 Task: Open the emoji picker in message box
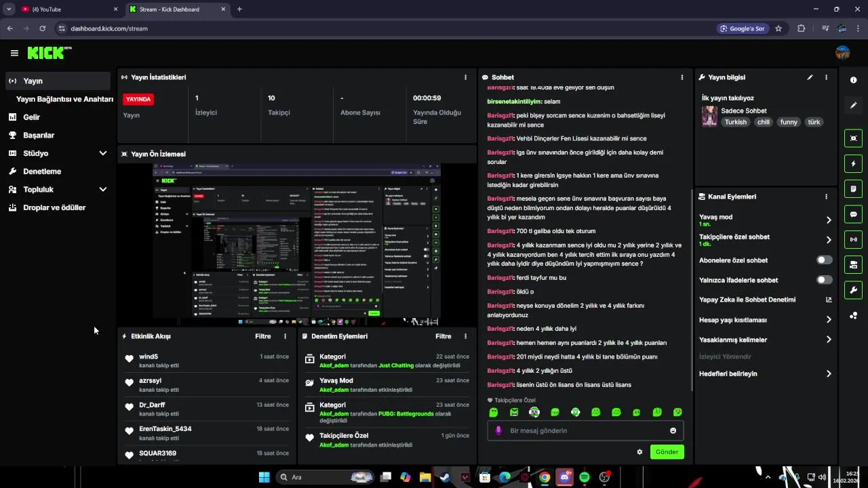click(x=673, y=430)
